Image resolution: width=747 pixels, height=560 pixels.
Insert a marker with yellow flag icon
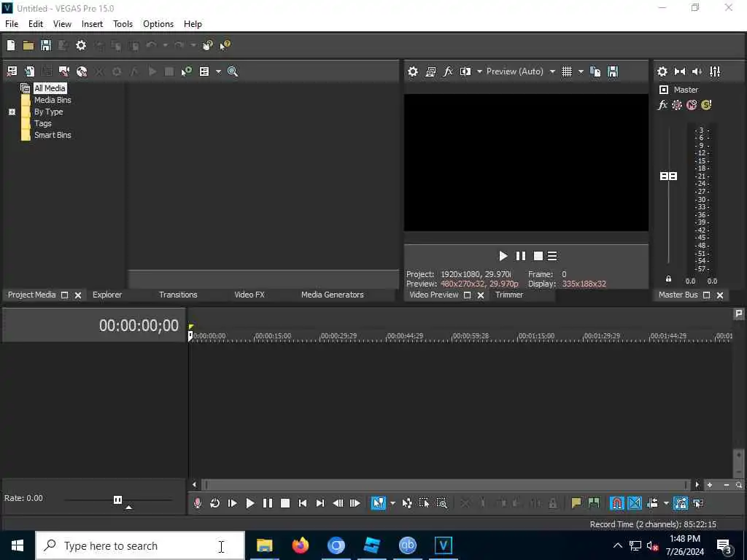pyautogui.click(x=576, y=503)
